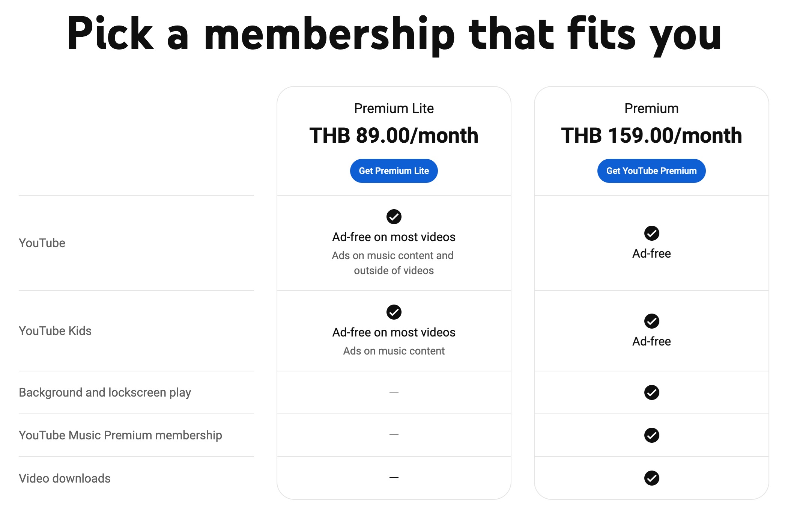This screenshot has width=812, height=519.
Task: Click Premium video downloads checkmark icon
Action: point(651,478)
